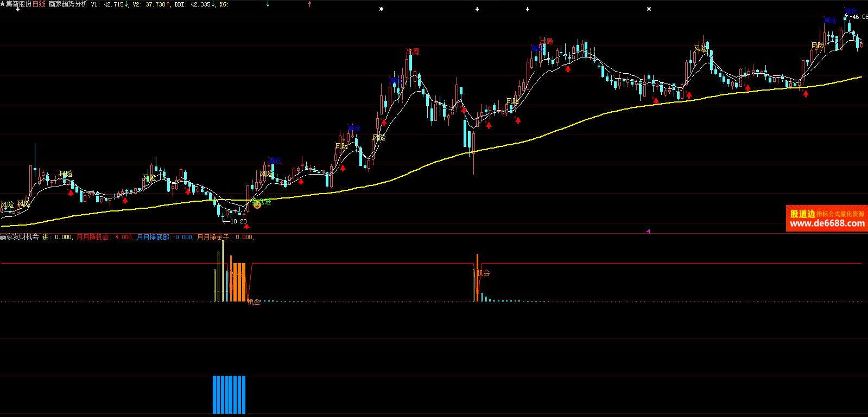Click the standalone red up arrow after XG
This screenshot has width=868, height=417.
click(309, 4)
